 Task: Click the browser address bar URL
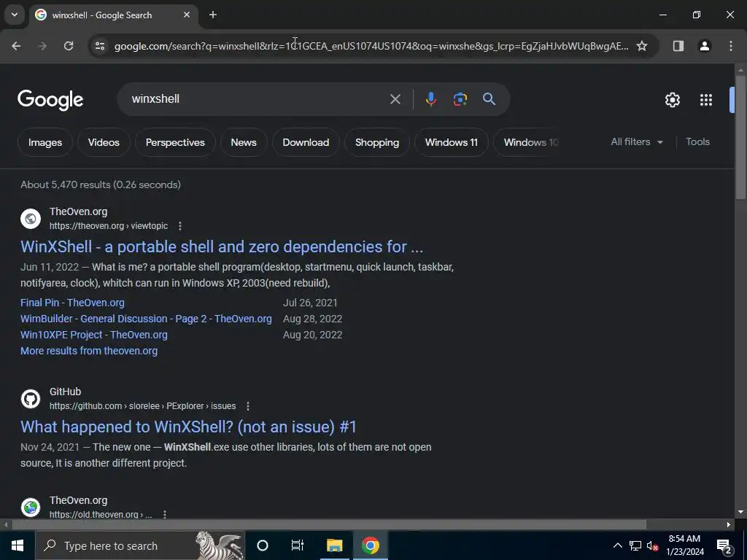pos(371,46)
